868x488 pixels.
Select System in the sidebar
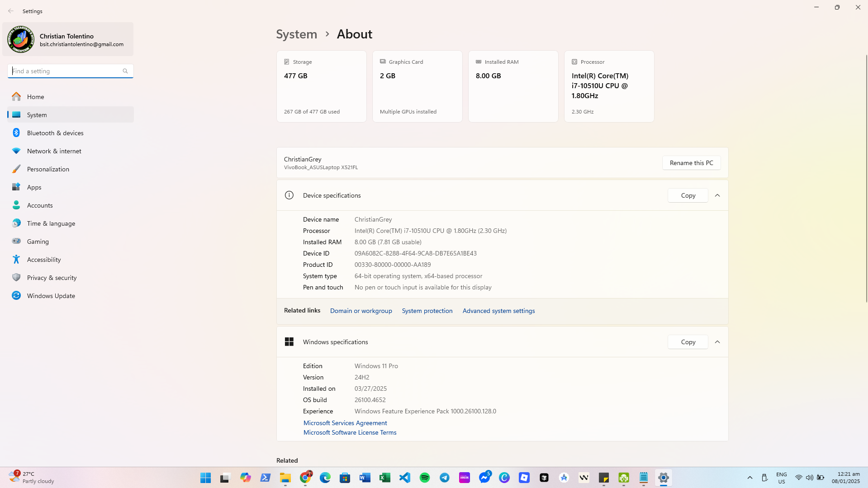coord(70,115)
